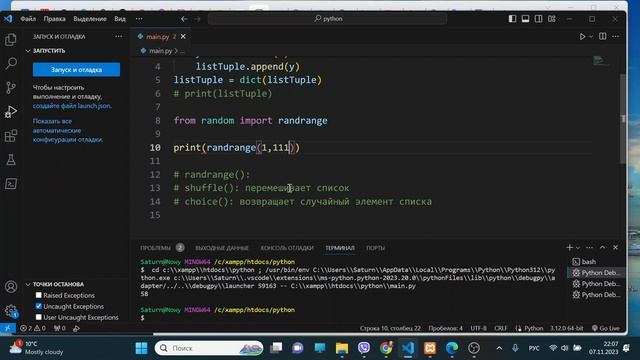Toggle primary sidebar layout icon
Image resolution: width=640 pixels, height=360 pixels.
512,19
